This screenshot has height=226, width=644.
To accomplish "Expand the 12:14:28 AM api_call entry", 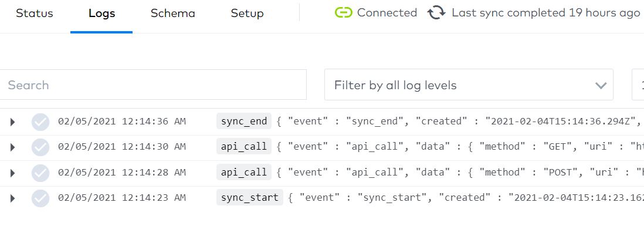I will pos(12,173).
